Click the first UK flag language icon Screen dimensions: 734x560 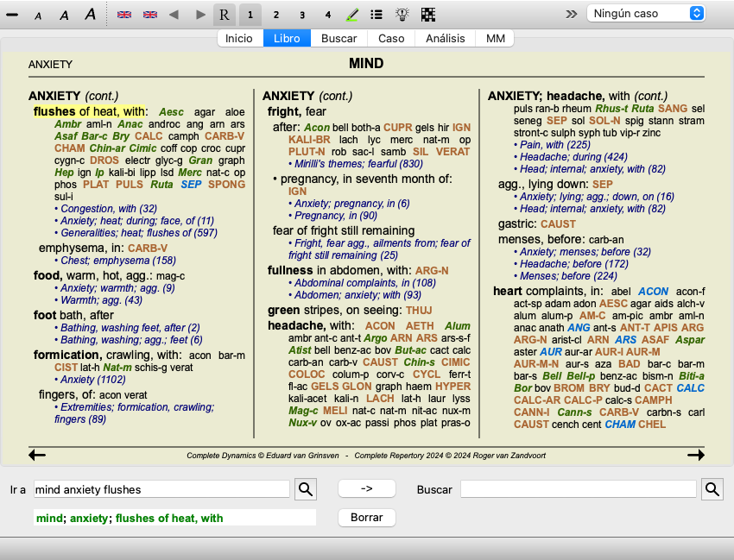tap(124, 15)
